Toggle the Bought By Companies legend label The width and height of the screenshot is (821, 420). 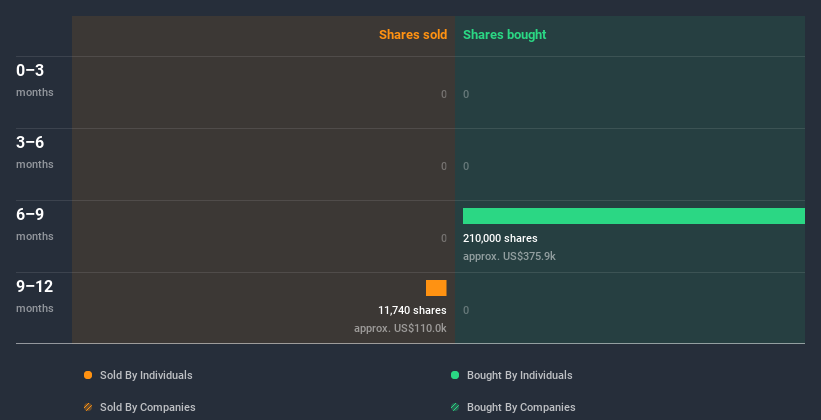521,407
